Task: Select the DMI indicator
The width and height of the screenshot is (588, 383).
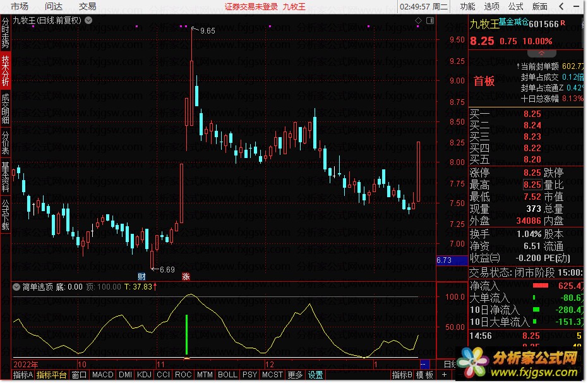Action: coord(125,375)
